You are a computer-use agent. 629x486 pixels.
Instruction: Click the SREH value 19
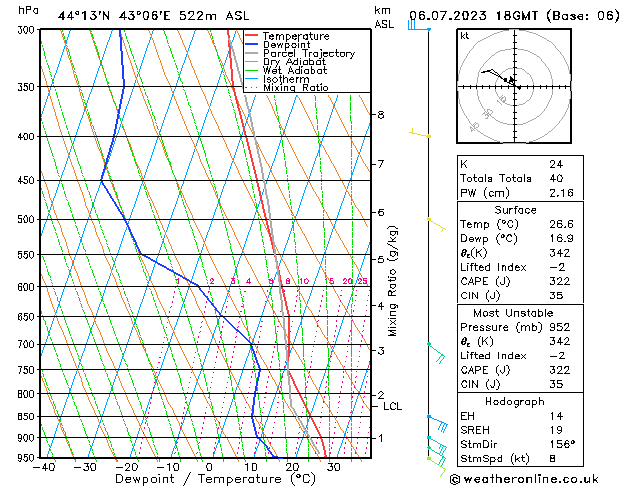point(556,430)
